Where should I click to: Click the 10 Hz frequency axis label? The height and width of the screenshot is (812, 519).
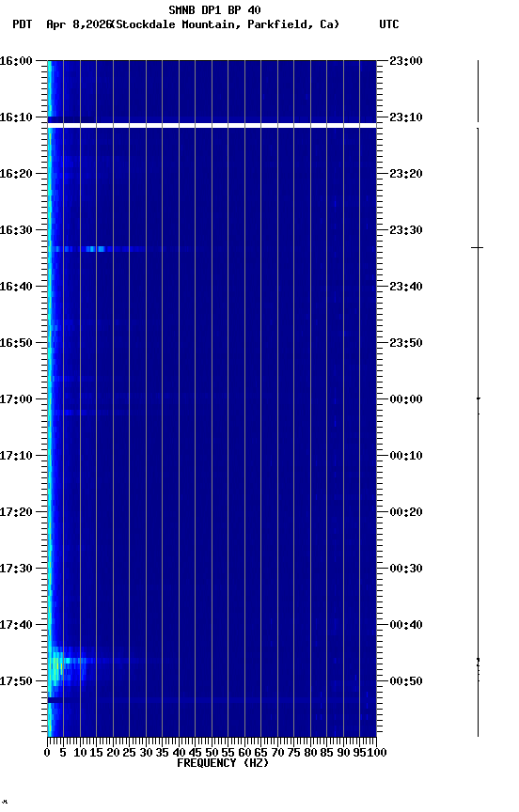point(80,753)
